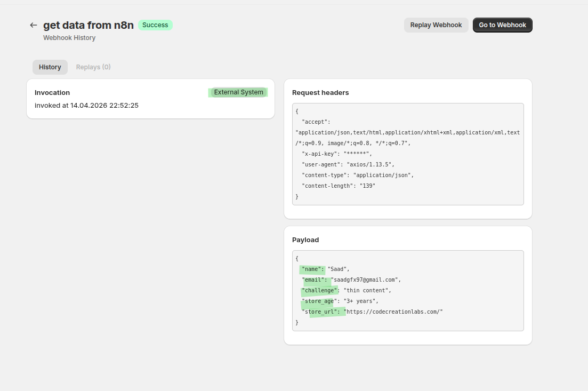This screenshot has height=391, width=588.
Task: Click the Payload section heading
Action: pyautogui.click(x=305, y=240)
